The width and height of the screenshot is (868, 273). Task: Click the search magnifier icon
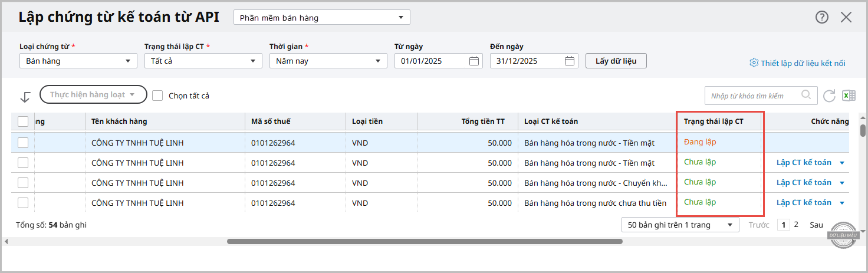point(806,95)
